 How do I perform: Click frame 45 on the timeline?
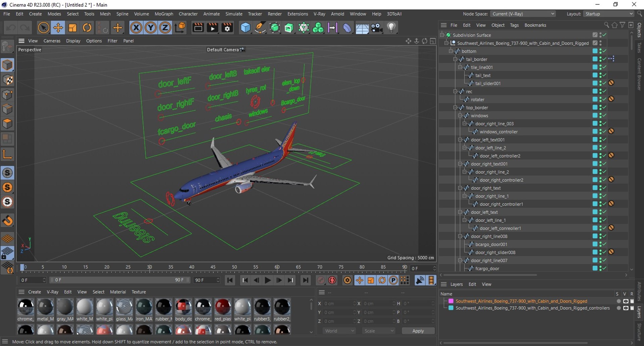point(213,268)
